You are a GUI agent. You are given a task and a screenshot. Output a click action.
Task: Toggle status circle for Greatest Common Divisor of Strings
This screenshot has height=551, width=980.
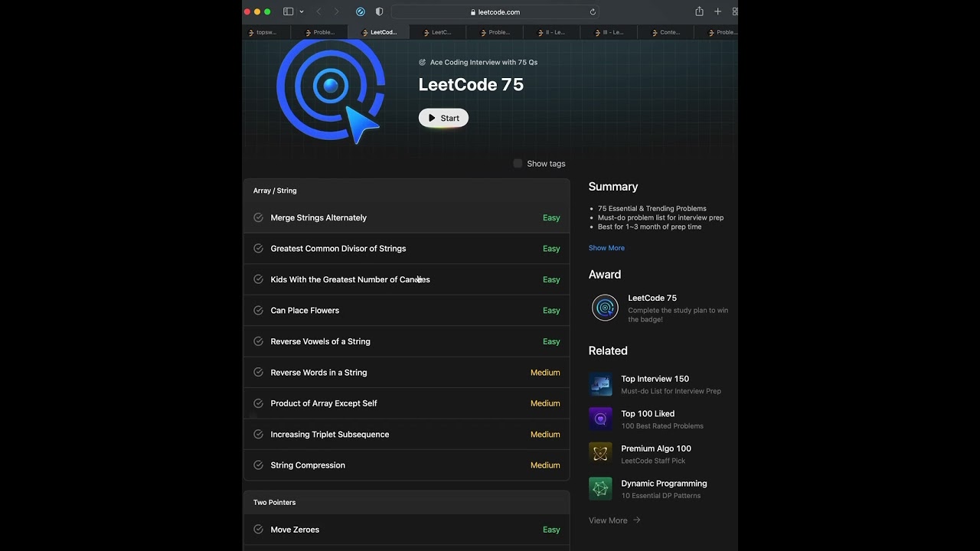(258, 248)
